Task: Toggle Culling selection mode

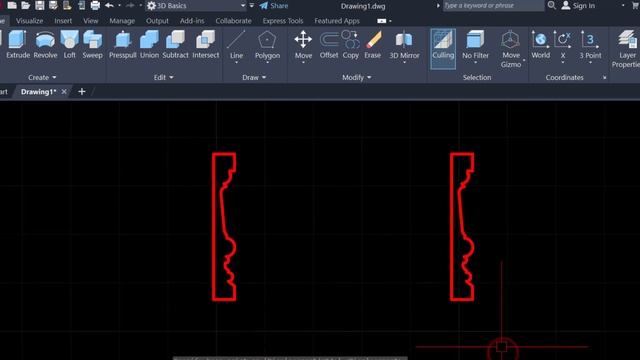Action: (443, 48)
